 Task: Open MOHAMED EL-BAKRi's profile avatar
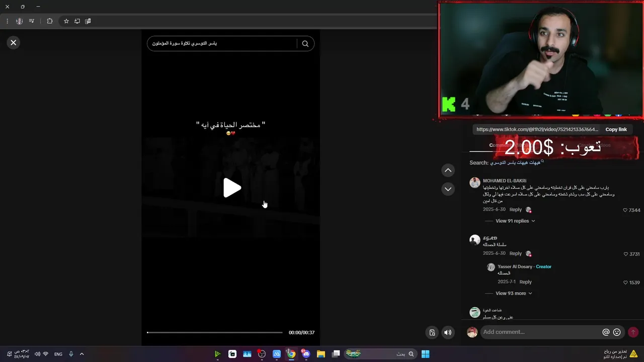coord(475,183)
